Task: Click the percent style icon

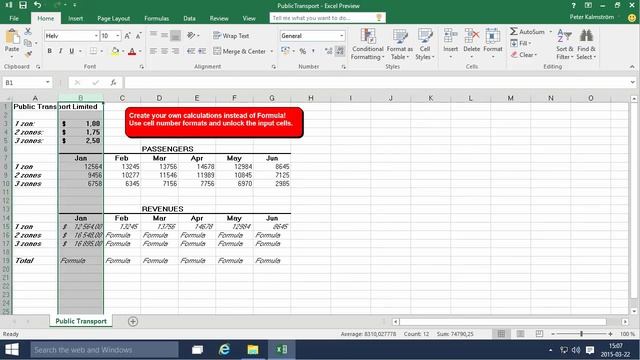Action: (x=302, y=51)
